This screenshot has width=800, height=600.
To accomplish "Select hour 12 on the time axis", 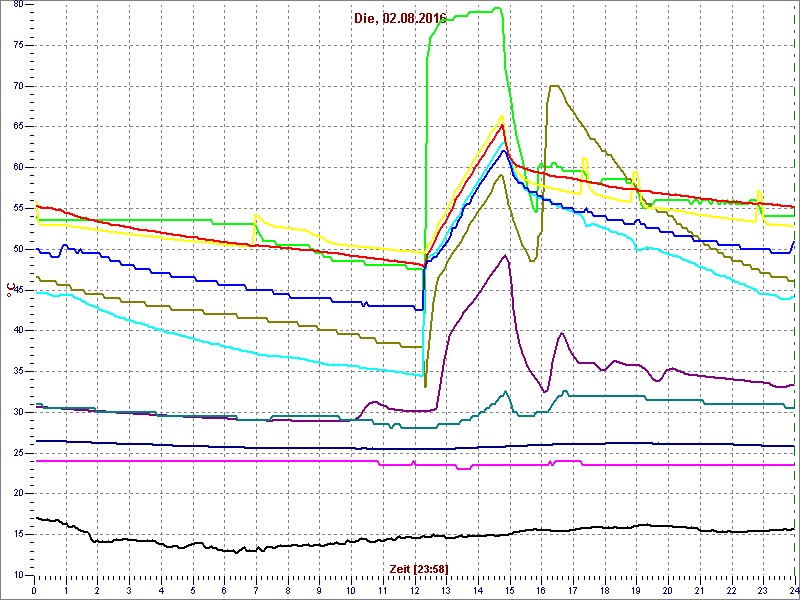I will coord(414,590).
